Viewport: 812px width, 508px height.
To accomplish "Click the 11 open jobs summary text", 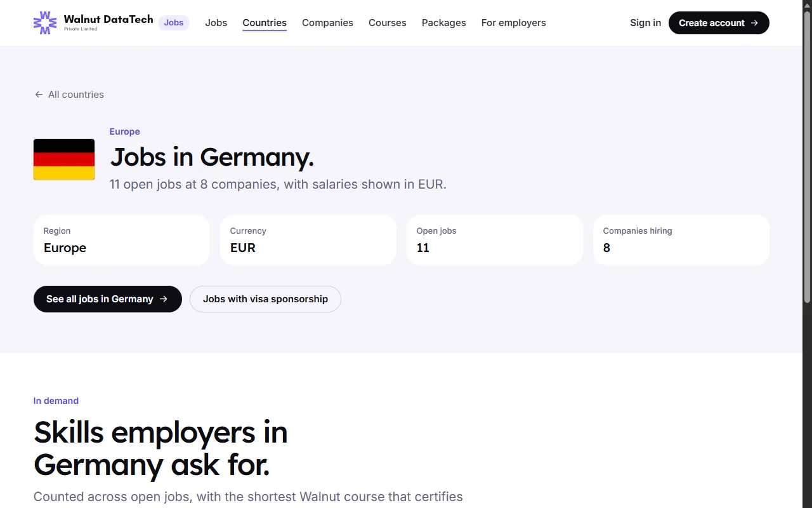I will (278, 185).
